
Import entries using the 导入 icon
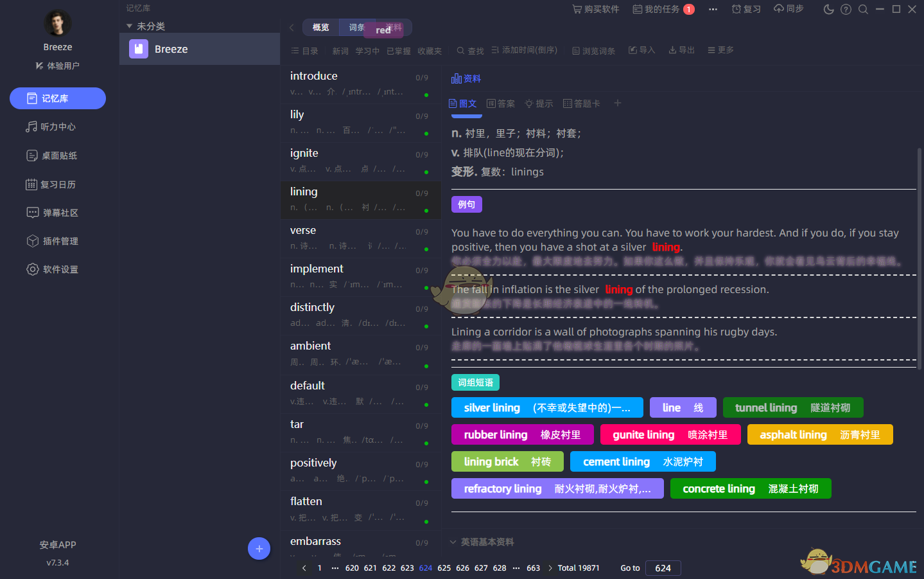click(x=641, y=49)
